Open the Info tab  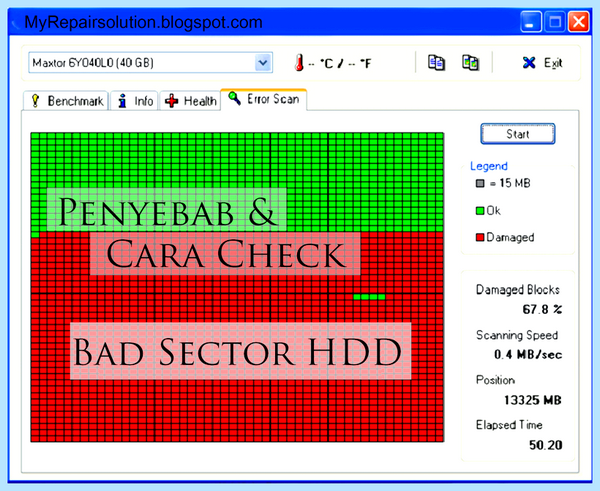tap(134, 101)
